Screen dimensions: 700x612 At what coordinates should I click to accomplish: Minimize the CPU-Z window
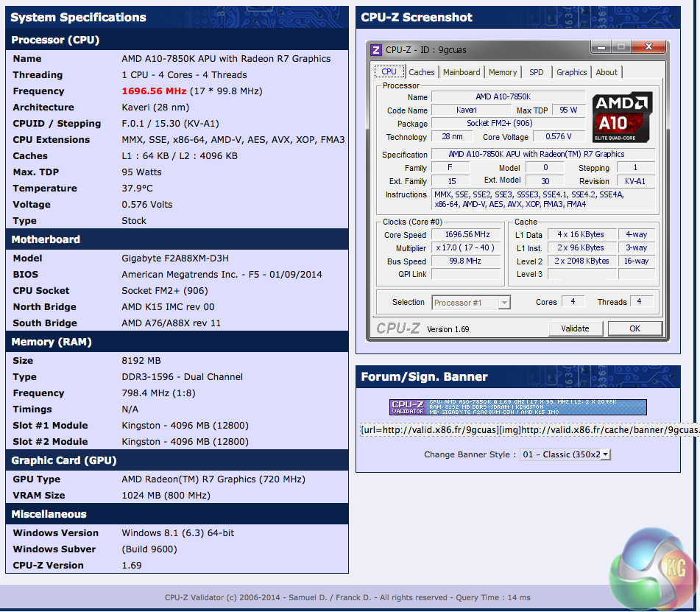click(x=602, y=48)
